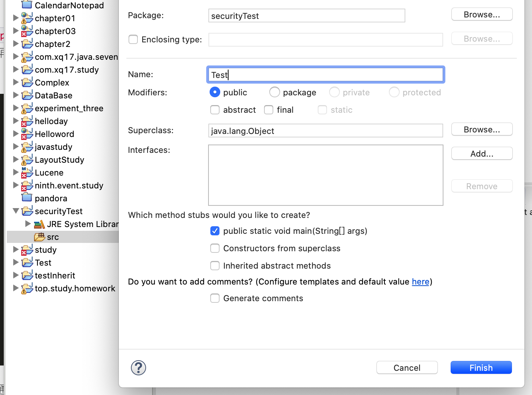Click the Cancel button
This screenshot has height=395, width=532.
407,368
